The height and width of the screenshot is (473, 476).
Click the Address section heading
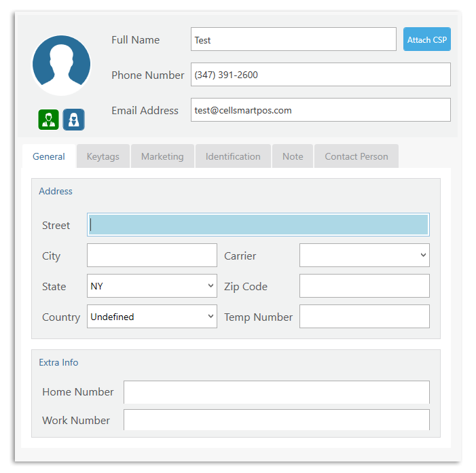pos(56,191)
